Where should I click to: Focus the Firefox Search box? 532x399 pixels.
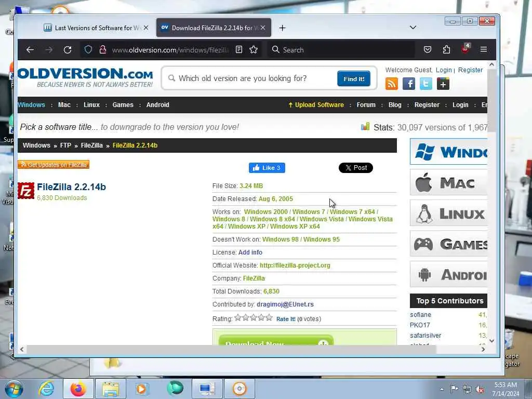pyautogui.click(x=341, y=50)
